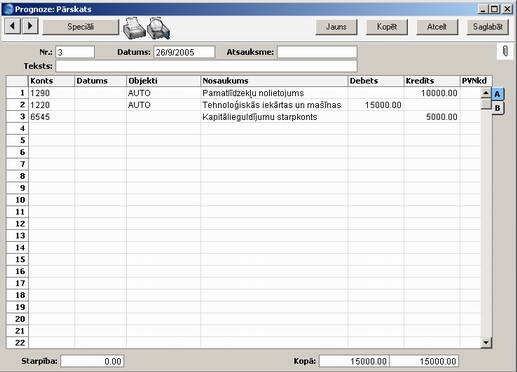The image size is (517, 372).
Task: Click the Saglabāt button
Action: click(488, 27)
